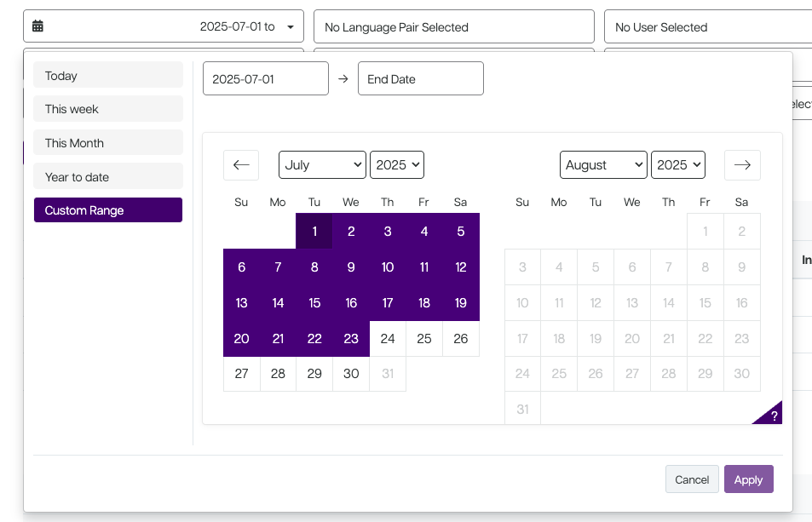This screenshot has width=812, height=522.
Task: Apply the selected date range
Action: tap(748, 479)
